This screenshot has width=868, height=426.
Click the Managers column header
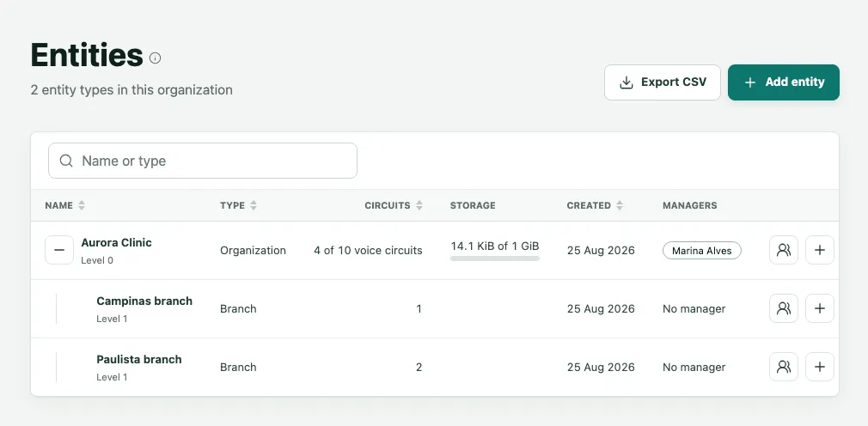690,205
